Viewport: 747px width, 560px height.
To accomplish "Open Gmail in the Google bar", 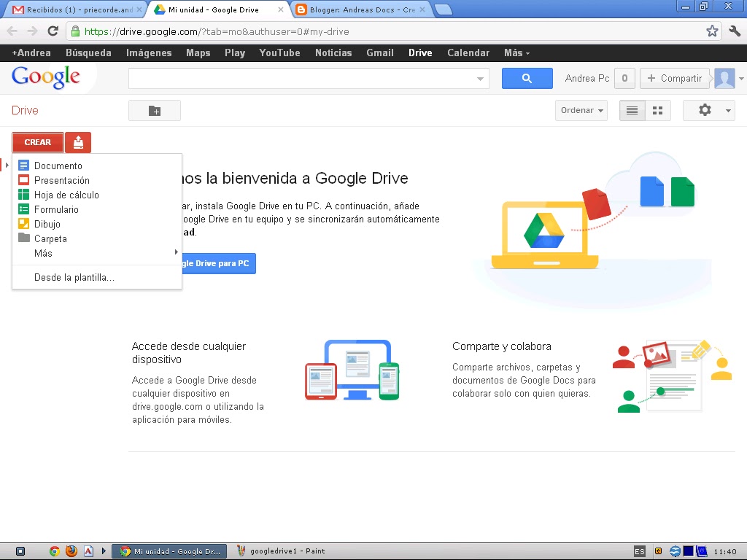I will 380,52.
